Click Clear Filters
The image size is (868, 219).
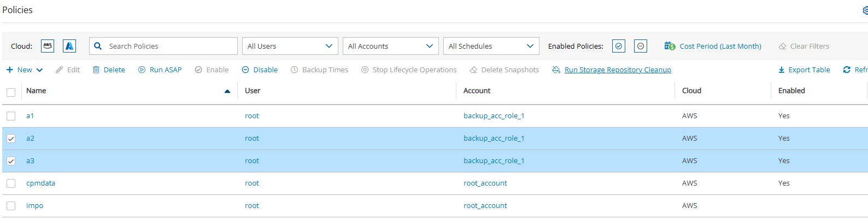(x=804, y=46)
